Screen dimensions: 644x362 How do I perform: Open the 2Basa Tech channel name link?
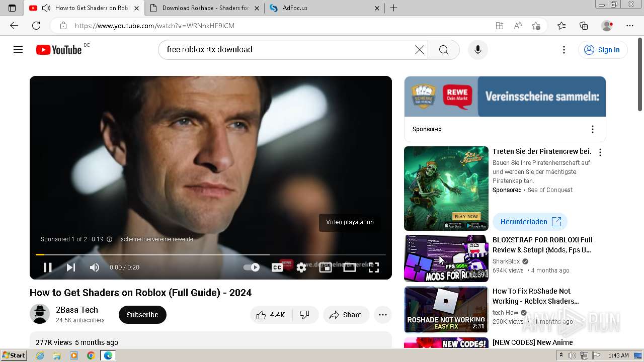tap(77, 310)
